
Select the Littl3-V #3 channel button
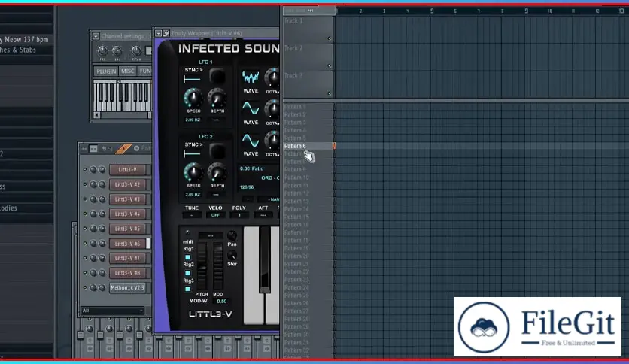pos(127,199)
